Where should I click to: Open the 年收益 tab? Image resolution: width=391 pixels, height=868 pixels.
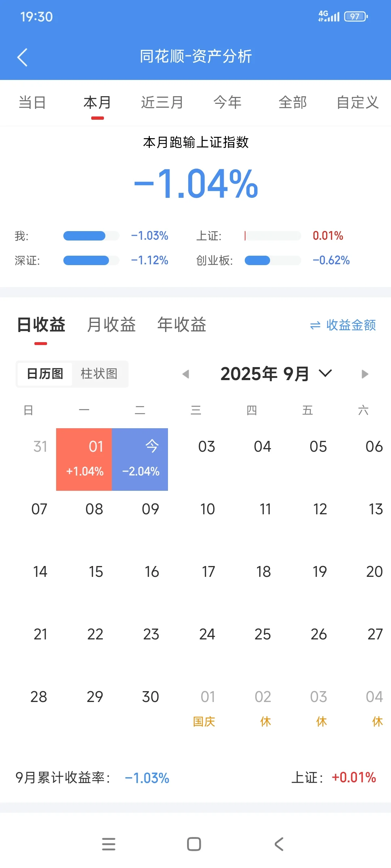coord(181,324)
